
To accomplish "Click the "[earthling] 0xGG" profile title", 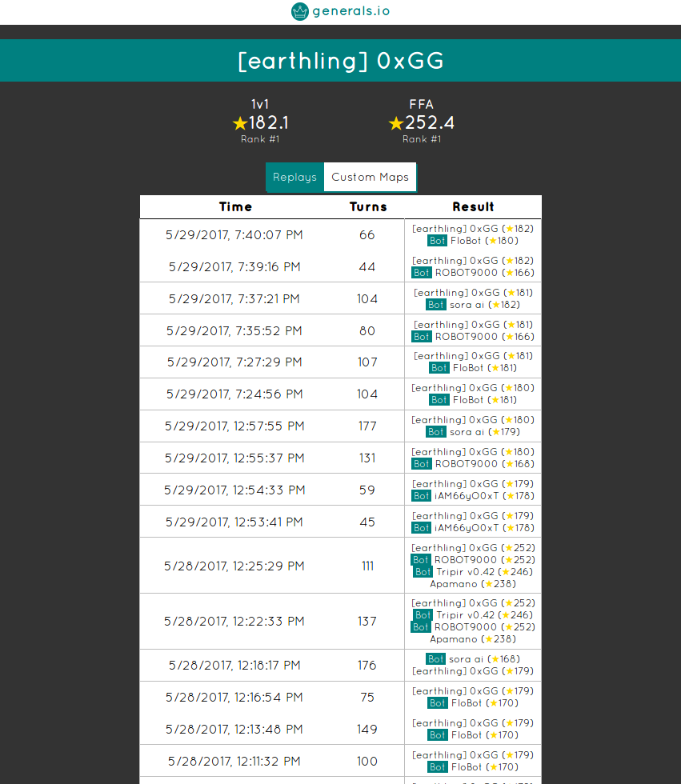I will click(340, 62).
